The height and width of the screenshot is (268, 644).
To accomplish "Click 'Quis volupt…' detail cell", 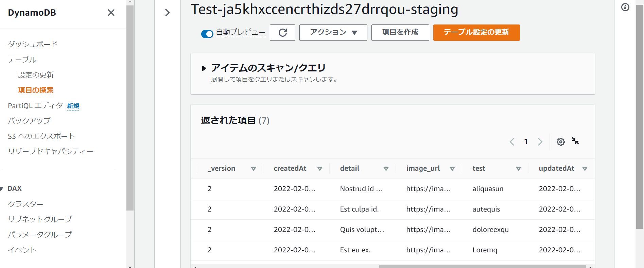I will [x=362, y=230].
